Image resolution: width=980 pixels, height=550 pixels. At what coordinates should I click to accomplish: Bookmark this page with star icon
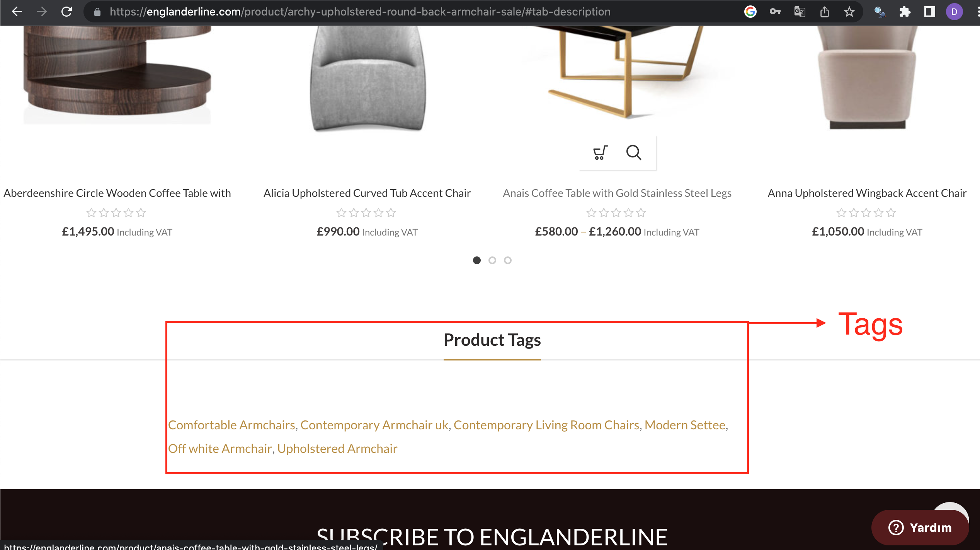[849, 12]
